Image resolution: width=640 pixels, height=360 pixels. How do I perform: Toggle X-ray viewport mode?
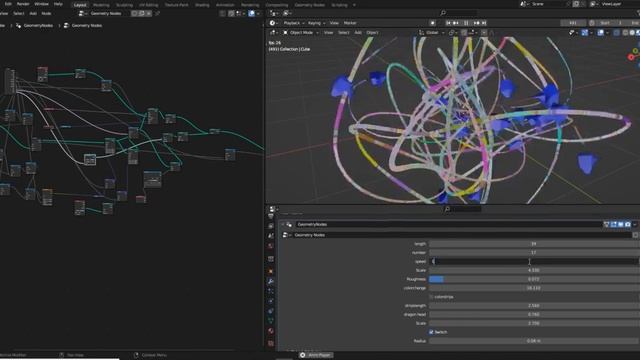pyautogui.click(x=616, y=33)
